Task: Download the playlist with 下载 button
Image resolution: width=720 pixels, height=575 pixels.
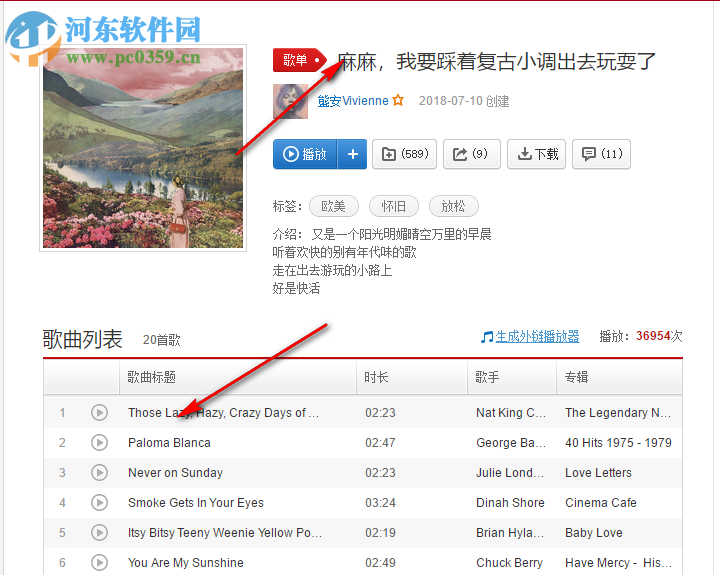Action: (536, 154)
